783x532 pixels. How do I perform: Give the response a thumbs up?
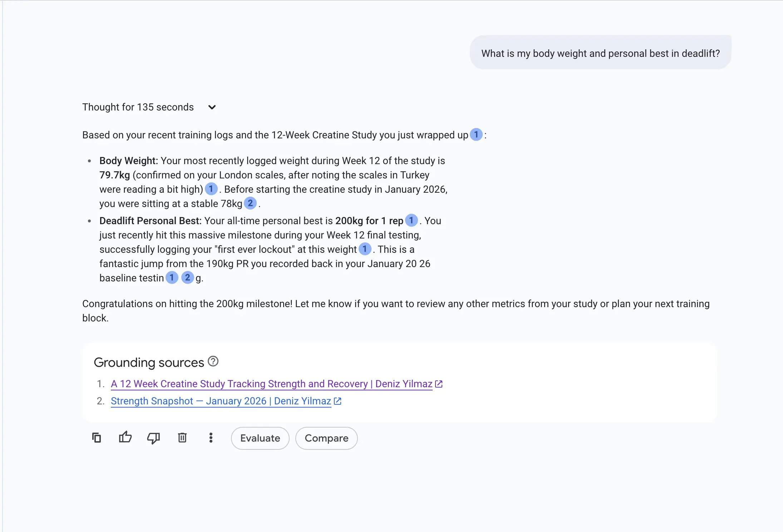coord(125,438)
